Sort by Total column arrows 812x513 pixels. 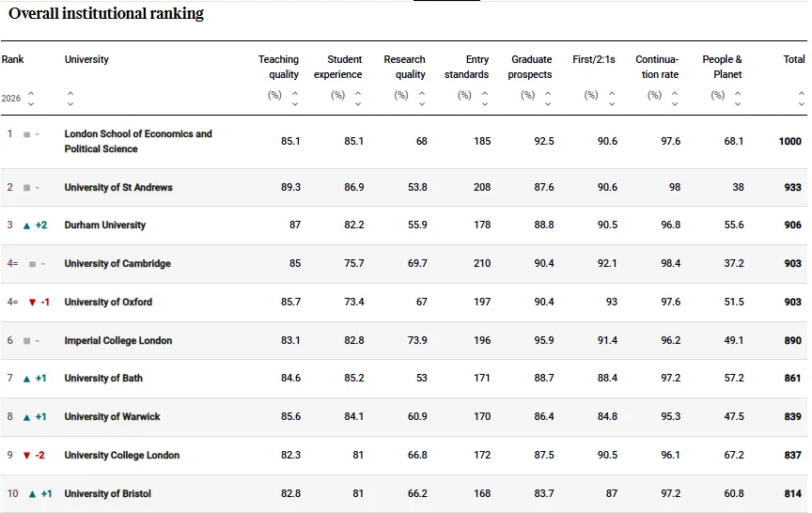(x=802, y=98)
